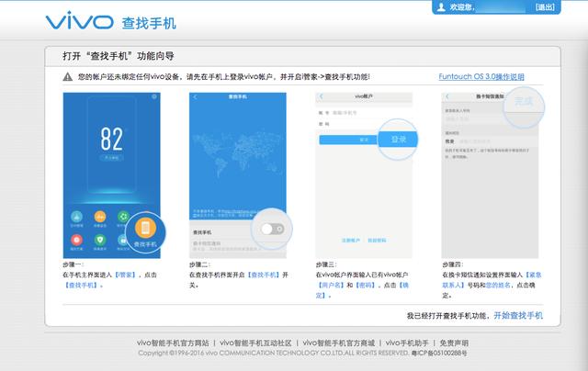
Task: Click the step two world map screenshot
Action: (x=237, y=175)
